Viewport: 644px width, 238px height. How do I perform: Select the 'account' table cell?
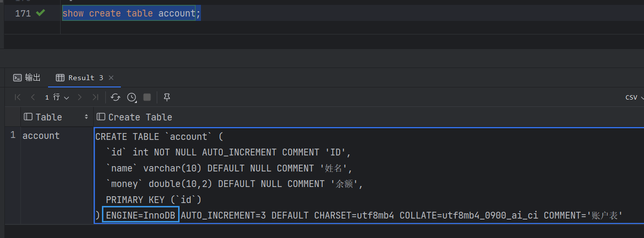57,136
